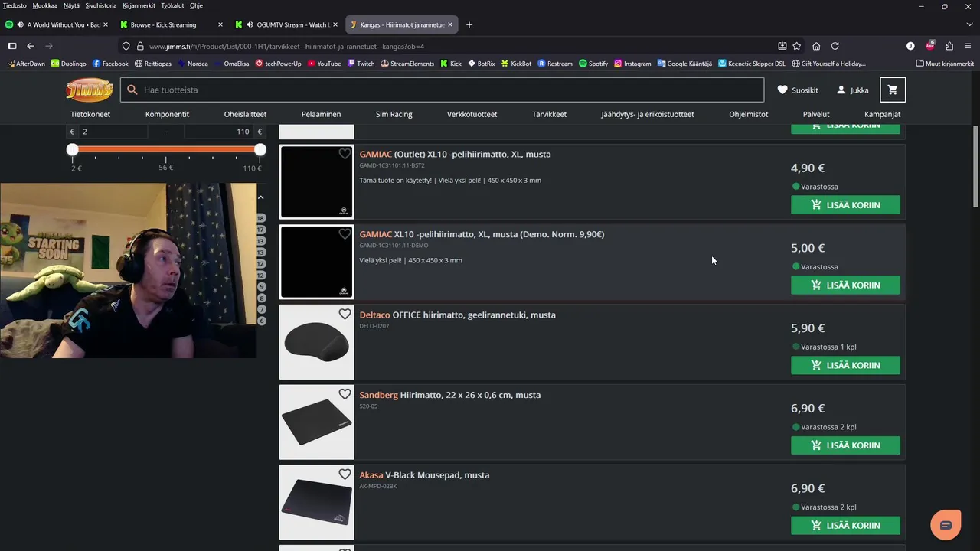Image resolution: width=980 pixels, height=551 pixels.
Task: Add the 4,90 € GAMIAC Outlet mousepad to cart
Action: pyautogui.click(x=845, y=205)
